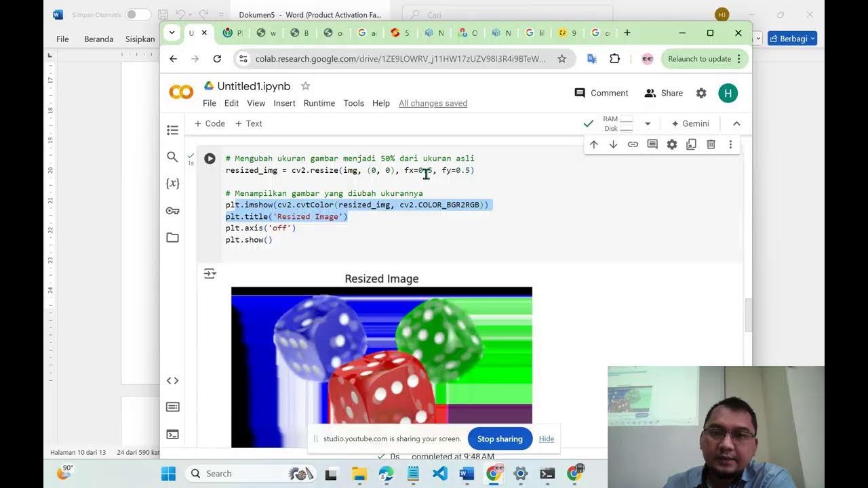Open Colab settings gear in header
This screenshot has width=868, height=488.
(701, 93)
